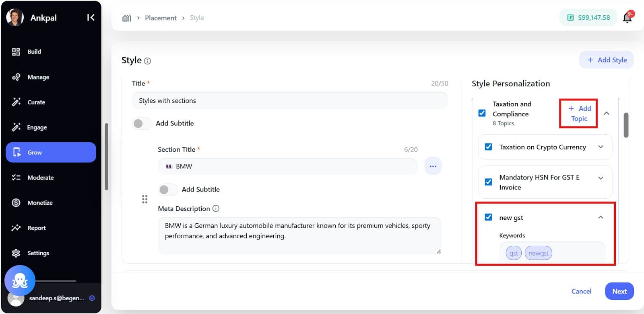This screenshot has width=644, height=314.
Task: Expand Mandatory HSN For GST E Invoice
Action: point(601,178)
